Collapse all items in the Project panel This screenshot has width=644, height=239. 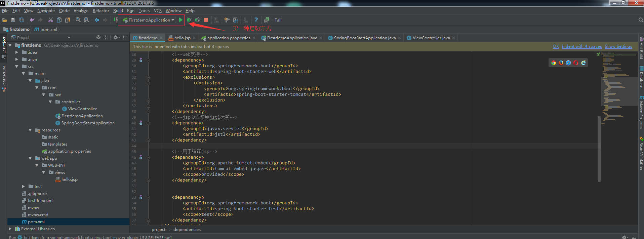click(106, 38)
